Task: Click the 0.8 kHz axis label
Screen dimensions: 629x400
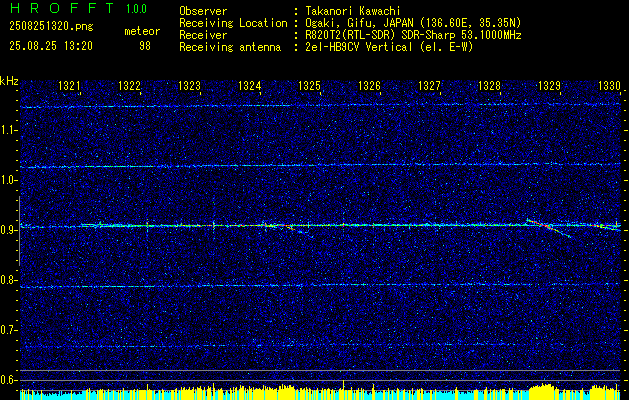Action: click(x=8, y=280)
